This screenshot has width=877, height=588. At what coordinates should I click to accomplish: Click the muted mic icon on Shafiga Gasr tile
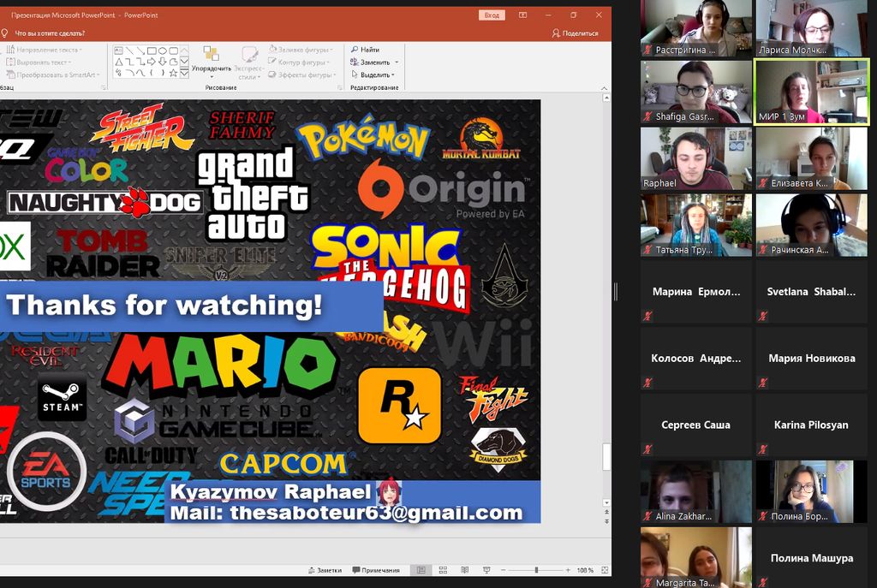coord(647,116)
